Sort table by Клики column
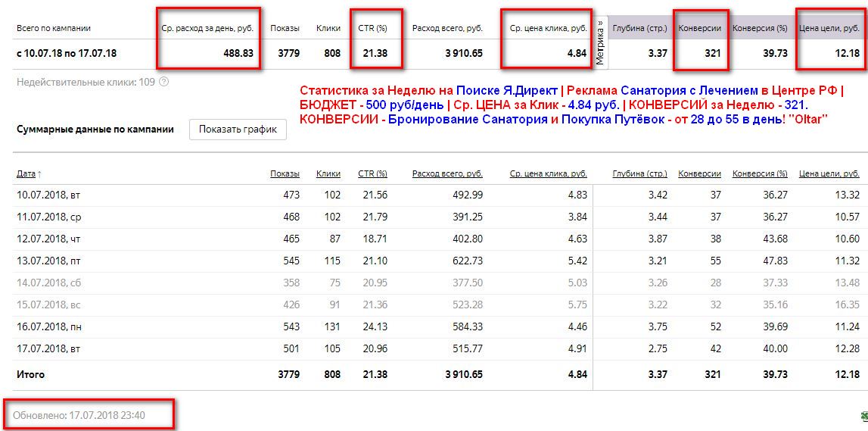The height and width of the screenshot is (431, 868). (x=328, y=174)
